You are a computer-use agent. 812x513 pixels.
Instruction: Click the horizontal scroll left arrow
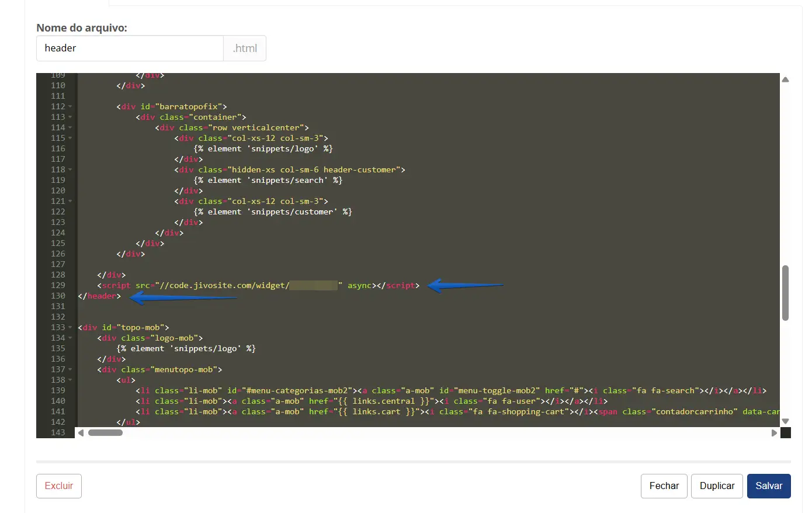81,433
